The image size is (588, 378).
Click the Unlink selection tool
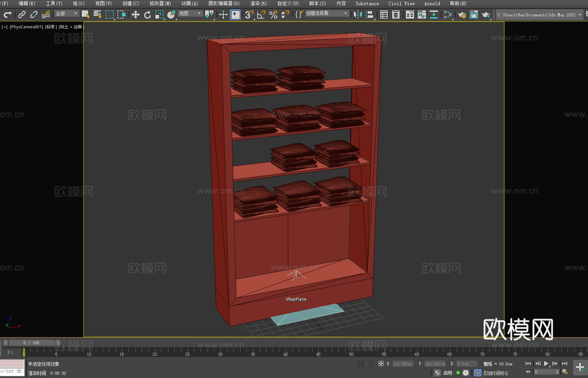click(34, 14)
